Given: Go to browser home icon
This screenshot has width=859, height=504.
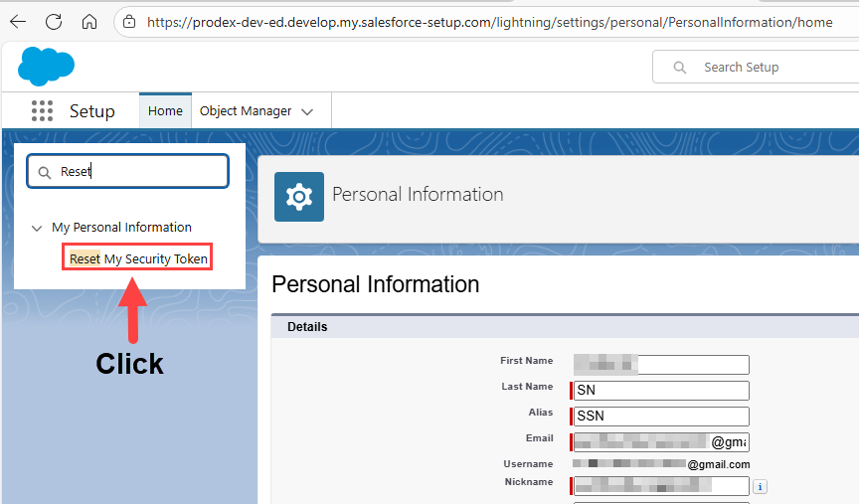Looking at the screenshot, I should point(89,21).
